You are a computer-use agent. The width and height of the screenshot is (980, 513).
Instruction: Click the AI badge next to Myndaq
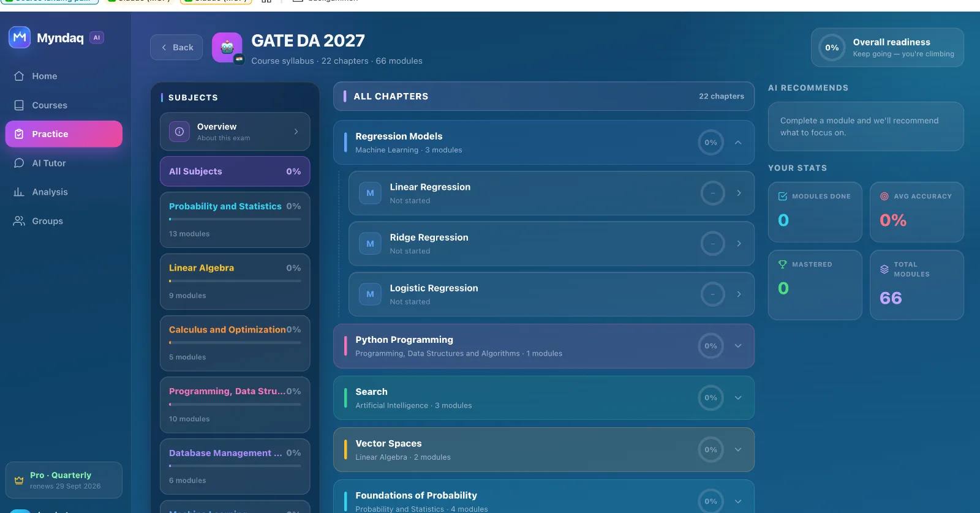point(97,37)
